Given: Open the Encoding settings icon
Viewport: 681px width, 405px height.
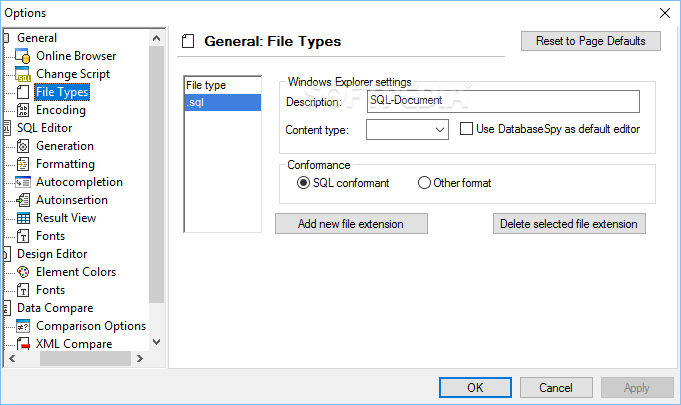Looking at the screenshot, I should pyautogui.click(x=23, y=110).
